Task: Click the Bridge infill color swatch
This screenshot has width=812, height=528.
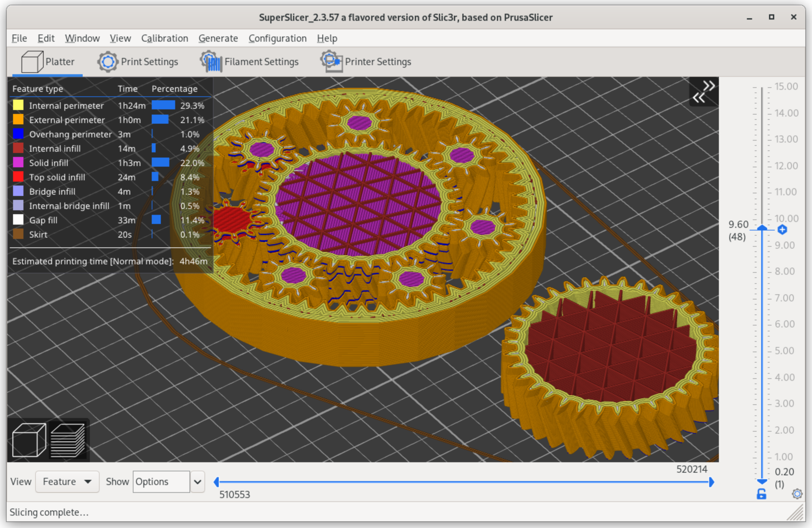Action: [18, 191]
